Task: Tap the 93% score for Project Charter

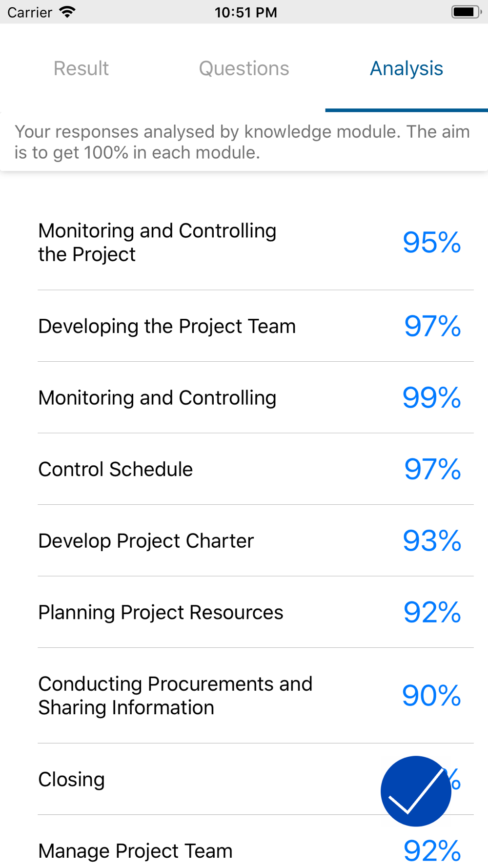Action: (432, 540)
